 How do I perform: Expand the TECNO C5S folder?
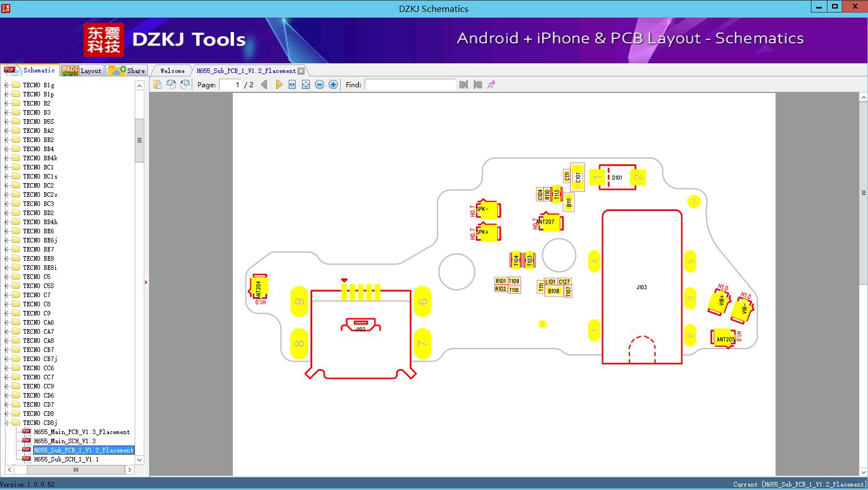7,286
